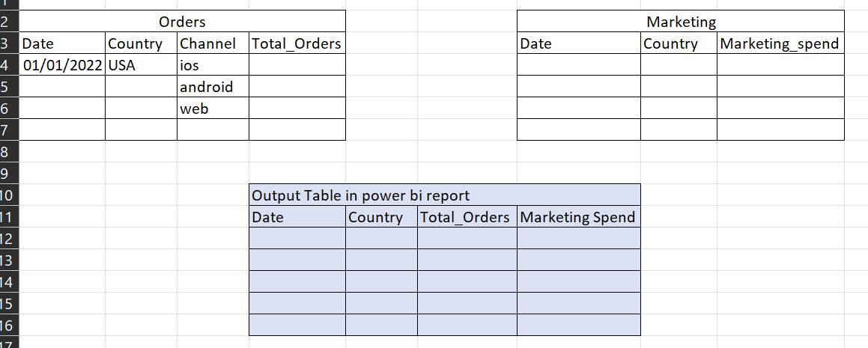Select the USA cell
The image size is (868, 348).
pyautogui.click(x=141, y=64)
